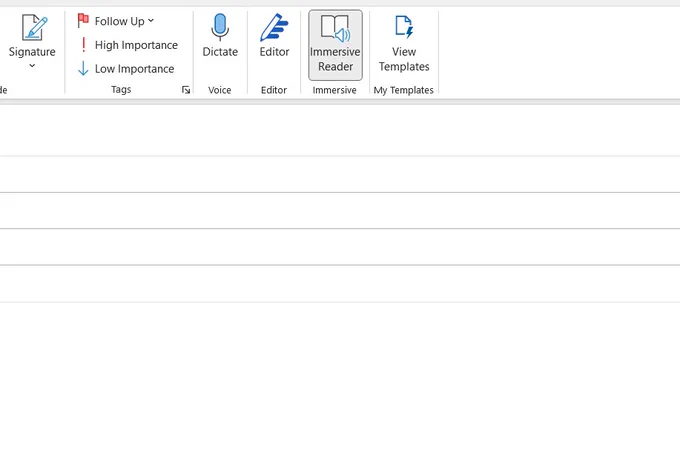Click the My Templates group label
This screenshot has height=467, width=680.
coord(404,90)
